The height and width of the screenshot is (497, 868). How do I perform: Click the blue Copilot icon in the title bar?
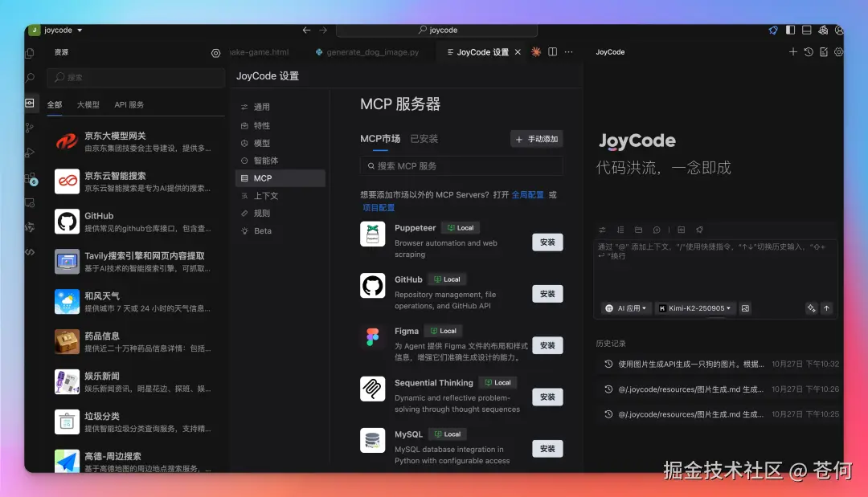click(x=772, y=29)
